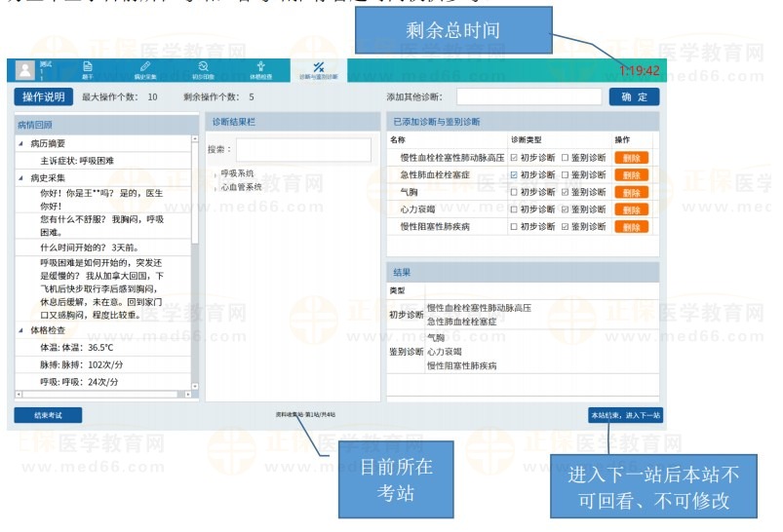Click the 确定 button
The height and width of the screenshot is (532, 783).
tap(634, 96)
